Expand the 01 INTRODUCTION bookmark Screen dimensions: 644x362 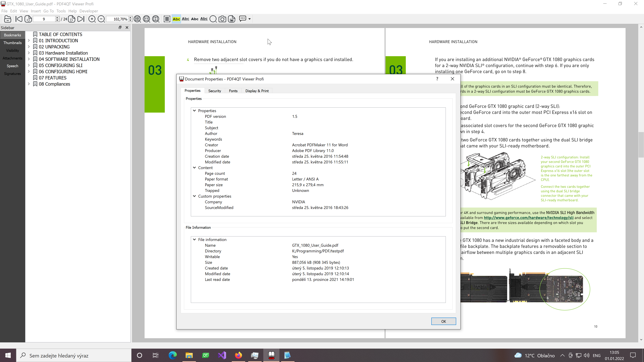(29, 40)
